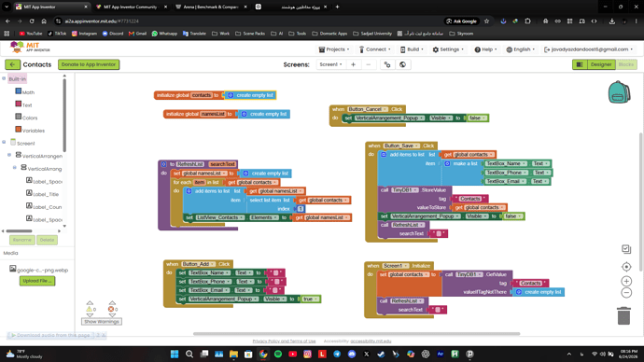Open taskbar Search
Viewport: 644px width, 362px height.
[189, 354]
